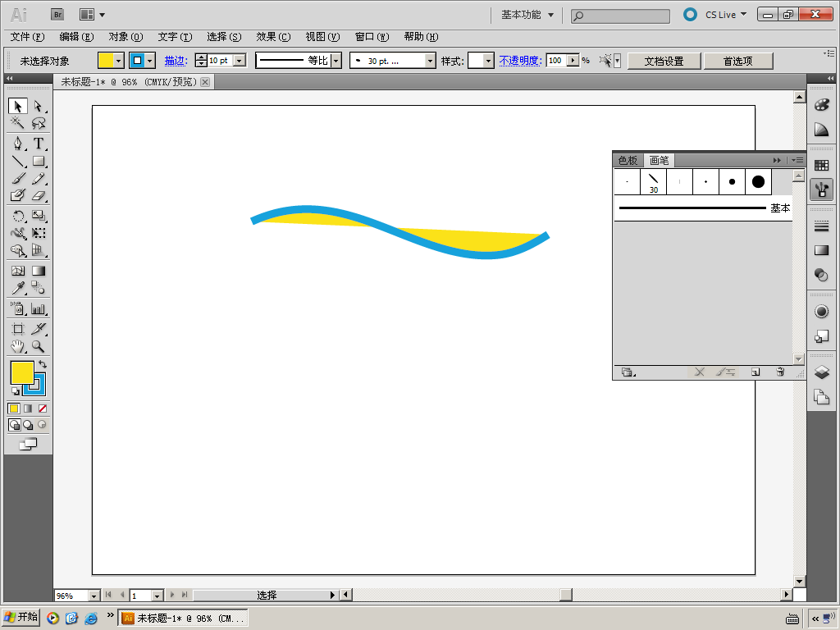Select the Paintbrush tool

18,178
